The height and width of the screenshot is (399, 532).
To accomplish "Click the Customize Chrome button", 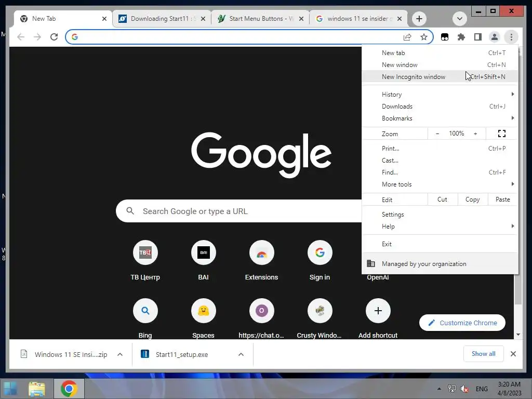I will [462, 323].
